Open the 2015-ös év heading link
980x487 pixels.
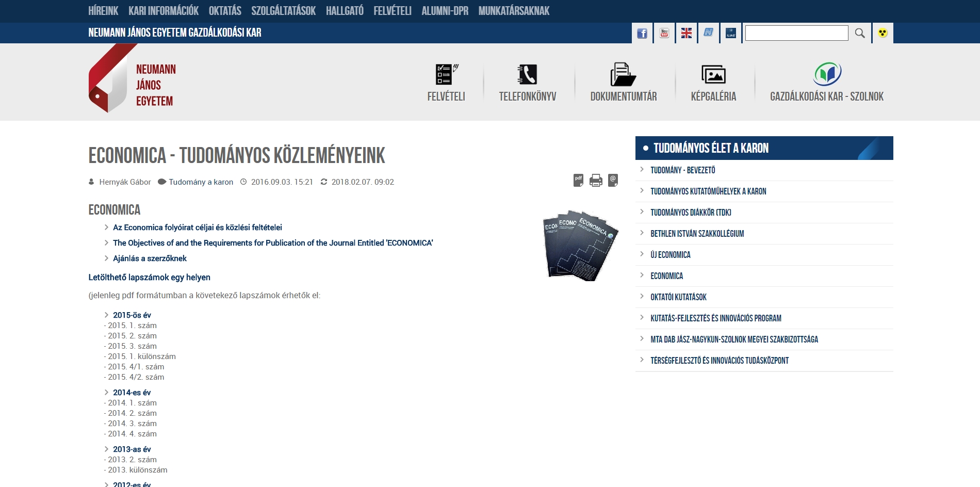pos(132,315)
